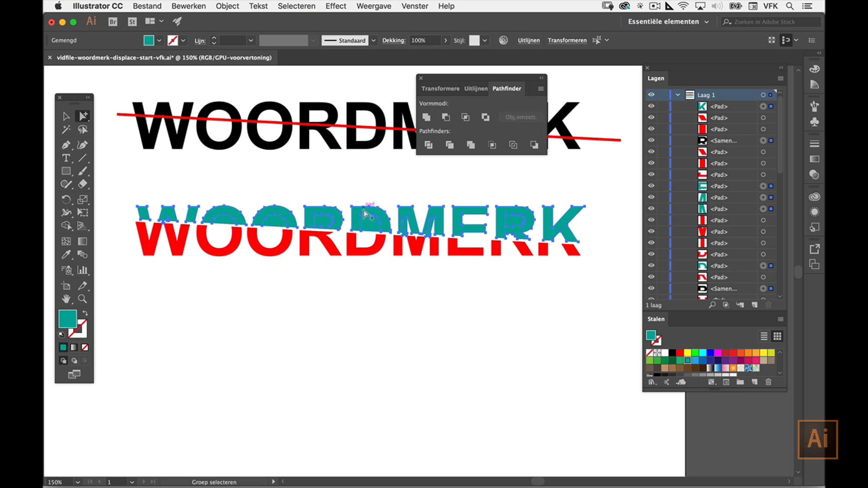Image resolution: width=868 pixels, height=488 pixels.
Task: Select the Type tool
Action: pyautogui.click(x=66, y=158)
